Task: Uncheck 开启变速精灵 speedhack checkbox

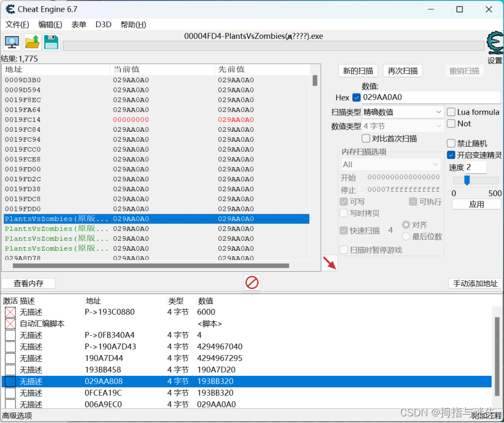Action: click(x=451, y=155)
